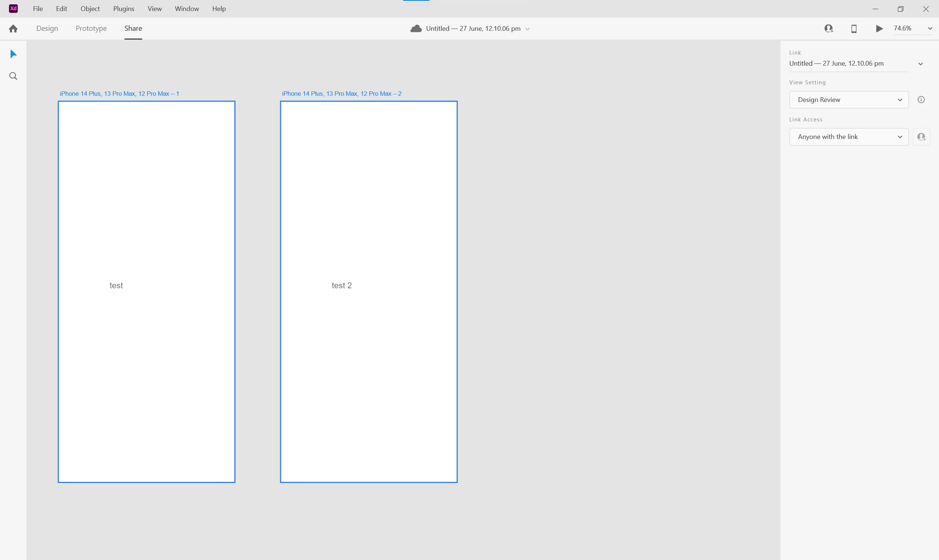The width and height of the screenshot is (939, 560).
Task: Switch to the Design tab
Action: [47, 28]
